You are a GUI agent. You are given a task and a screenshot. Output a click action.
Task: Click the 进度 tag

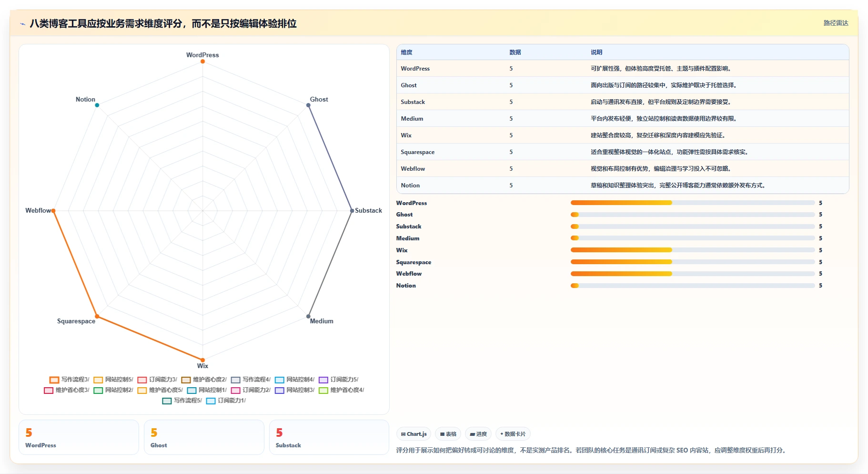pos(478,434)
